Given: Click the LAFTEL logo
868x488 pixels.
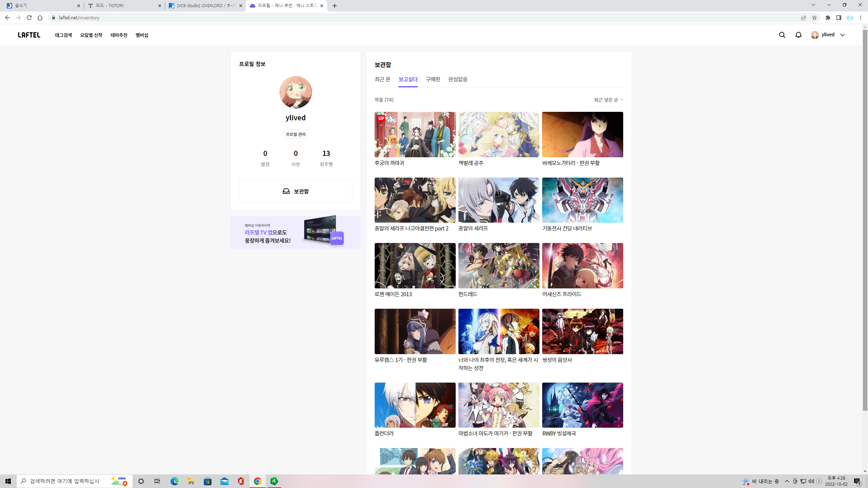Looking at the screenshot, I should (29, 35).
